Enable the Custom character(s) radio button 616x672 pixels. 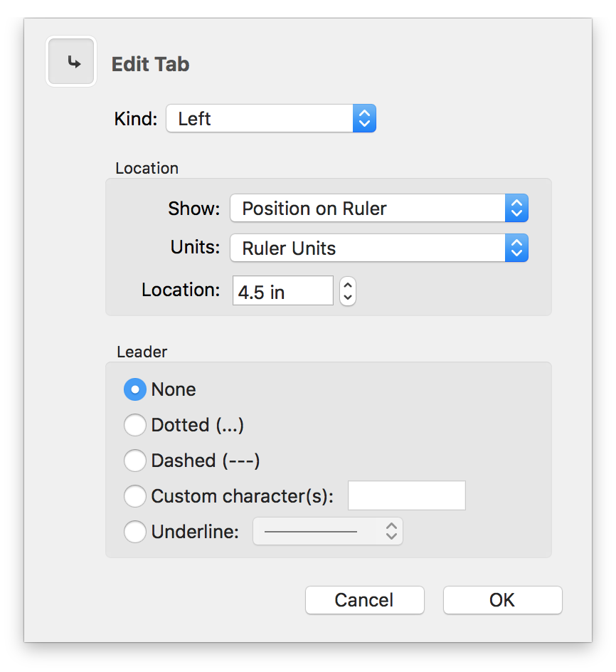[135, 496]
